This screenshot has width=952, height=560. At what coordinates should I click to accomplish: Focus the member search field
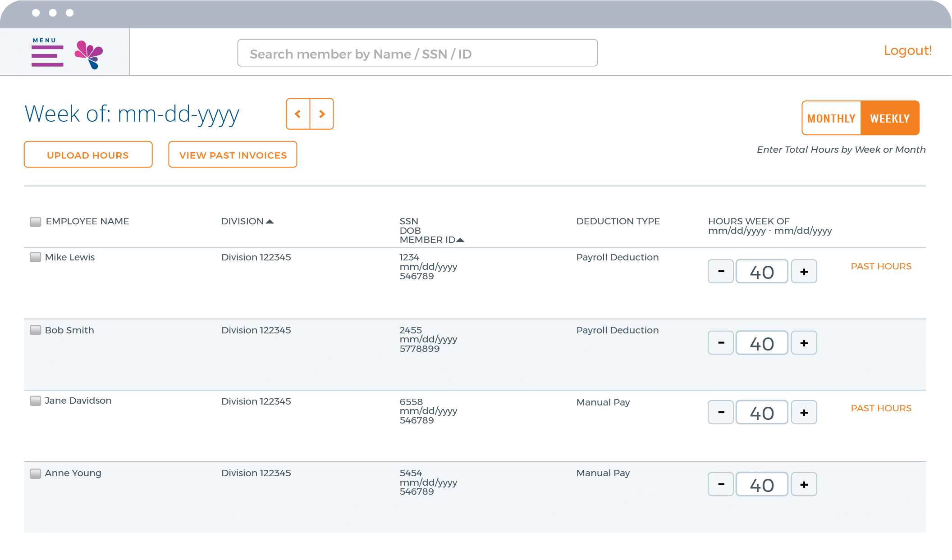(x=417, y=54)
